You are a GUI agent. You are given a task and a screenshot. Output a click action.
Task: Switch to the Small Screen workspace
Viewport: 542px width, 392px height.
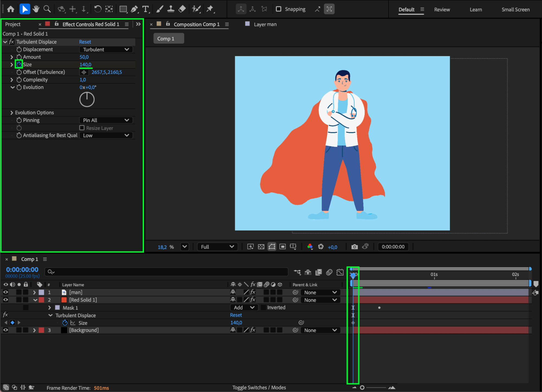[515, 9]
